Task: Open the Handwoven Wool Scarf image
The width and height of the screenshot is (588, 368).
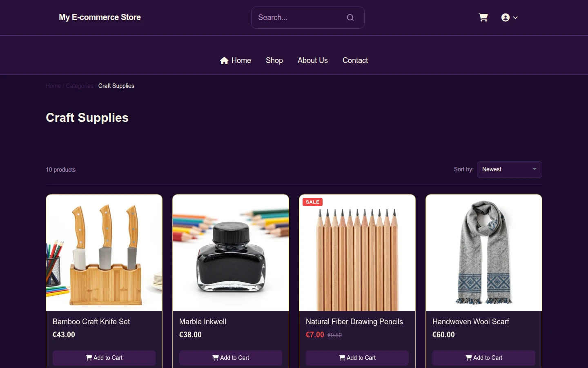Action: coord(484,253)
